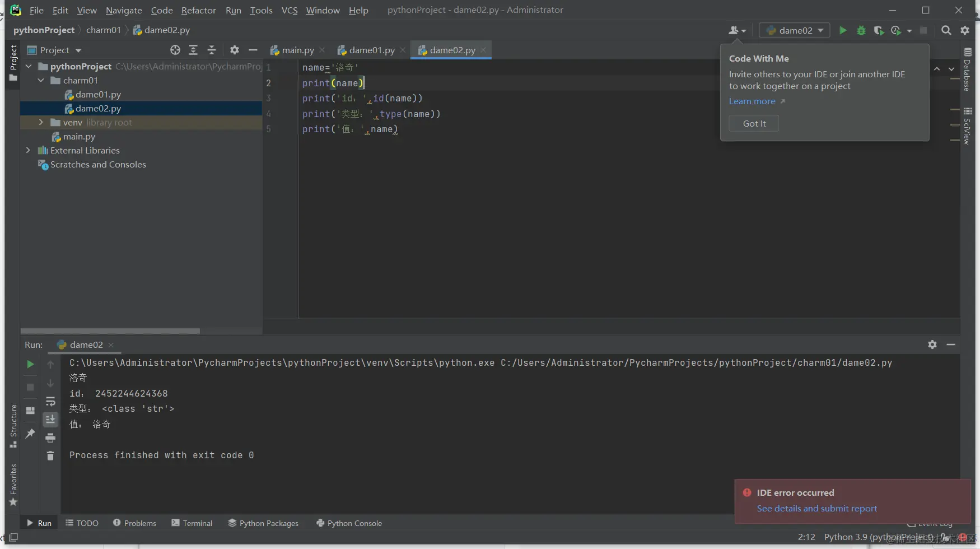Open the Database side panel
The width and height of the screenshot is (980, 549).
(967, 69)
